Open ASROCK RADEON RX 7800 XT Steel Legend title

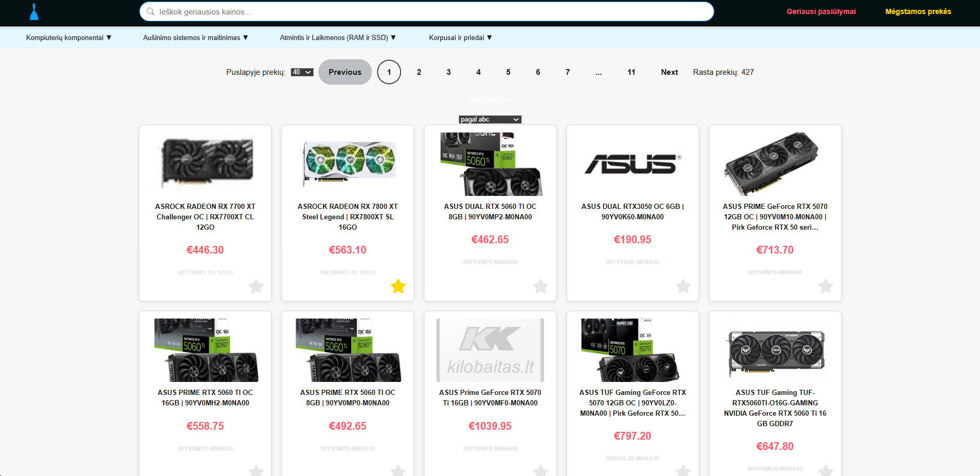click(347, 217)
